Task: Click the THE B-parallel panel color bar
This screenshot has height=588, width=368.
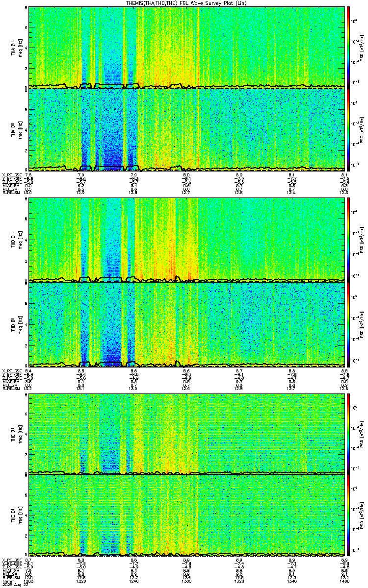Action: (x=348, y=514)
